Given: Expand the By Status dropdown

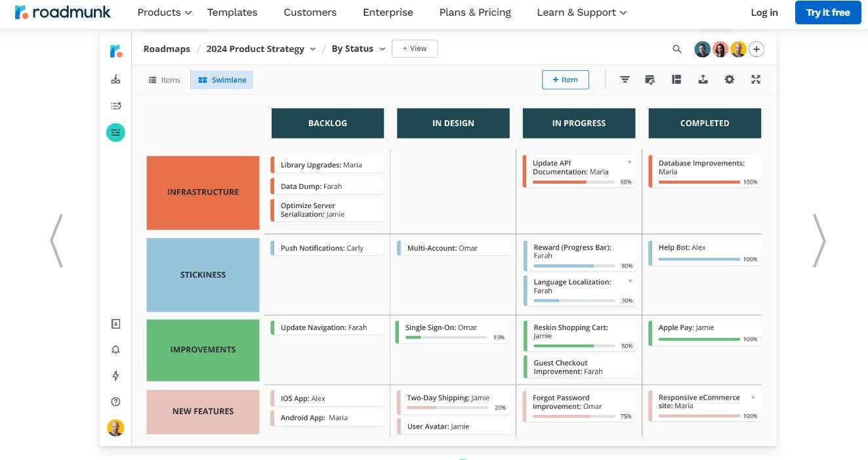Looking at the screenshot, I should tap(358, 49).
